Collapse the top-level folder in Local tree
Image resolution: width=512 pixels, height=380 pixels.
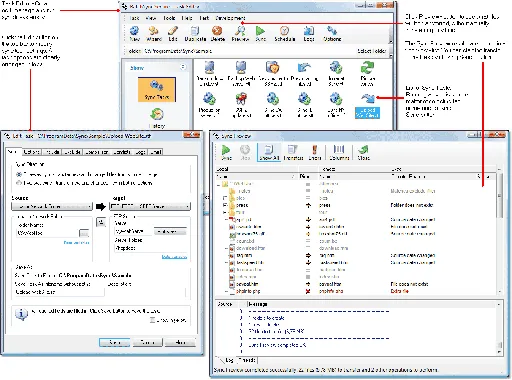(218, 184)
